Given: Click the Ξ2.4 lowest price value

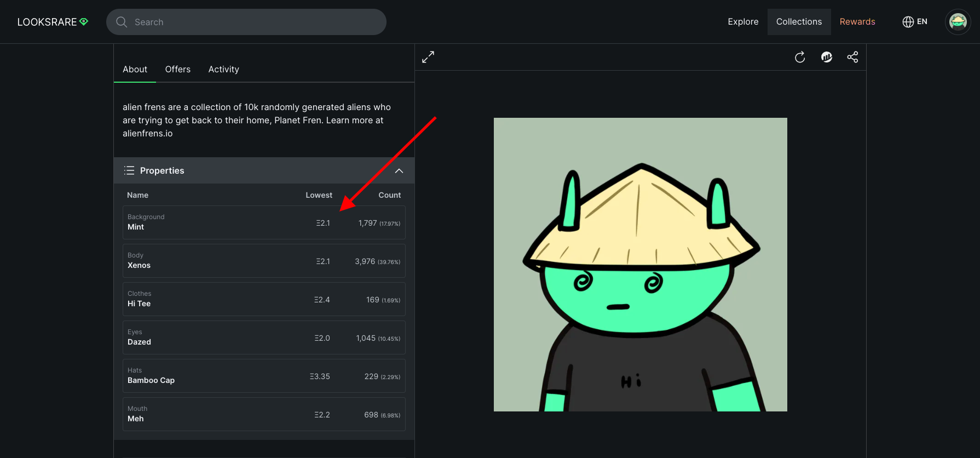Looking at the screenshot, I should point(322,300).
